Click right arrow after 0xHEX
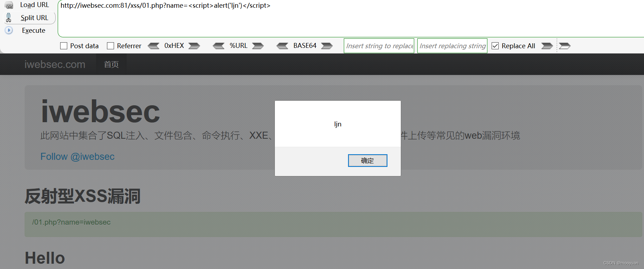The width and height of the screenshot is (644, 269). (x=194, y=46)
